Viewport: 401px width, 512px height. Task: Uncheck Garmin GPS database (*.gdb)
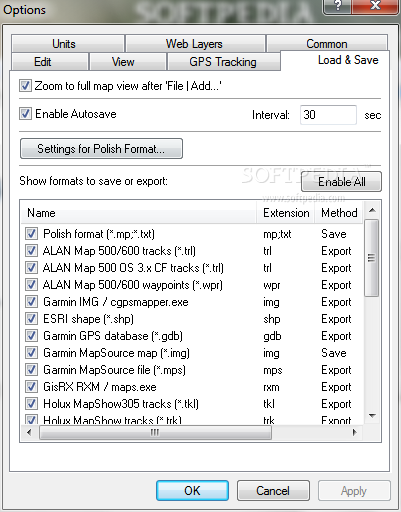click(x=31, y=336)
